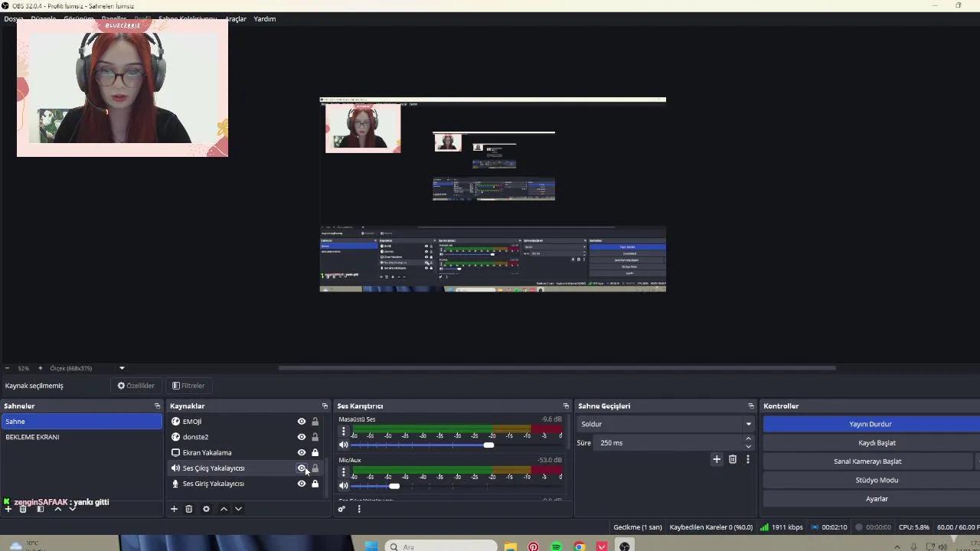Toggle visibility of the EMOJİ source
This screenshot has height=551, width=980.
pos(301,421)
